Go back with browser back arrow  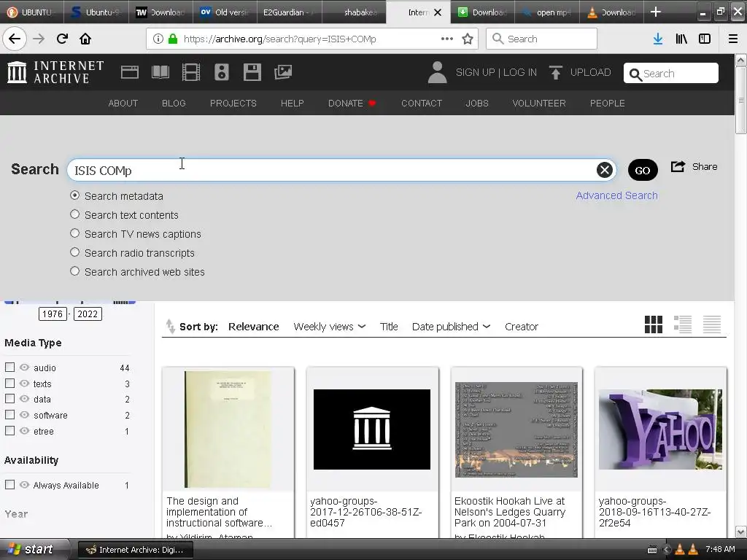pyautogui.click(x=15, y=39)
